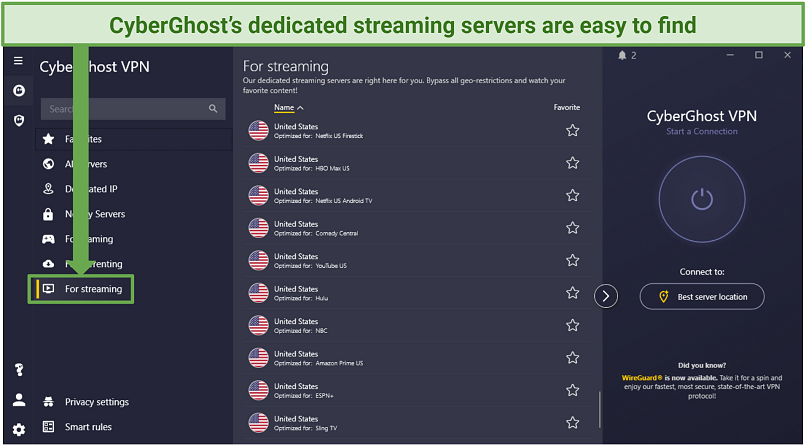Click the For streaming play screen icon
The width and height of the screenshot is (806, 446).
[48, 289]
